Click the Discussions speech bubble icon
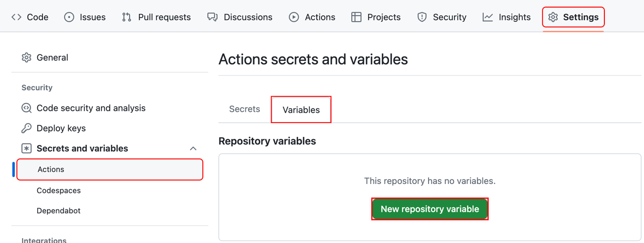The width and height of the screenshot is (644, 243). tap(213, 17)
